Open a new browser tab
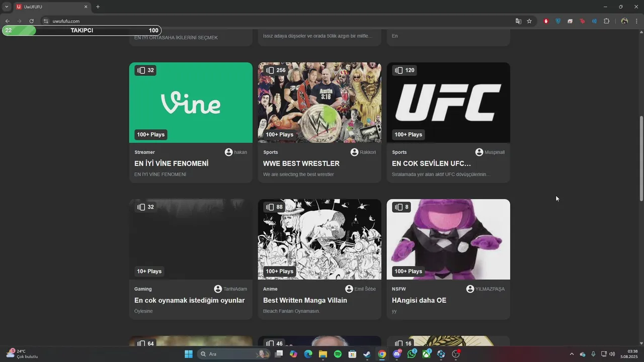 point(98,7)
